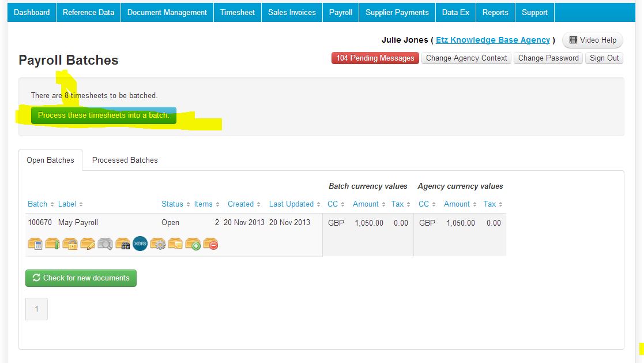
Task: Open the Payroll menu
Action: click(341, 12)
